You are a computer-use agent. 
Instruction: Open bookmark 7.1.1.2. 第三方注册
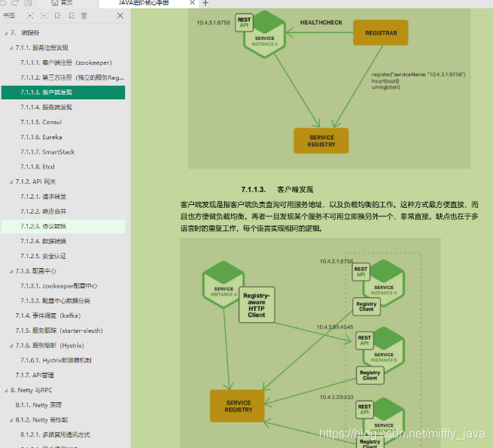click(x=72, y=78)
